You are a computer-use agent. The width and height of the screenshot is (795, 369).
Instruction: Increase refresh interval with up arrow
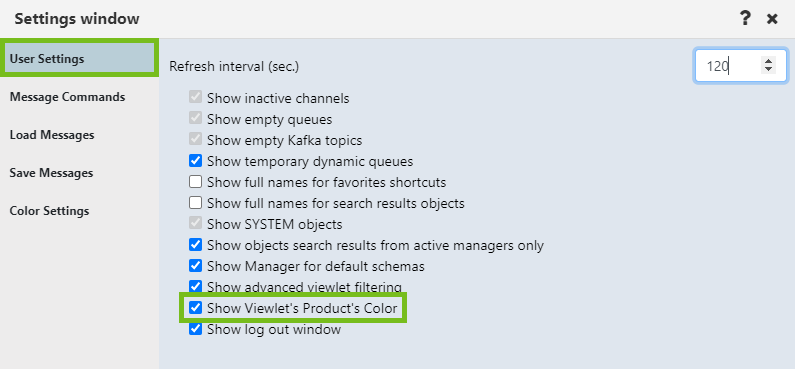(x=769, y=61)
